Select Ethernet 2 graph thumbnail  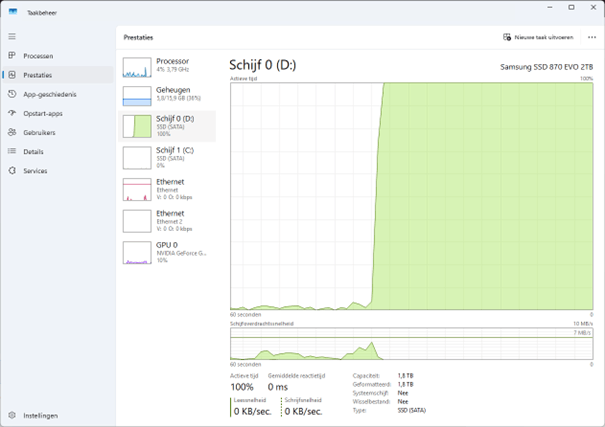pos(137,221)
